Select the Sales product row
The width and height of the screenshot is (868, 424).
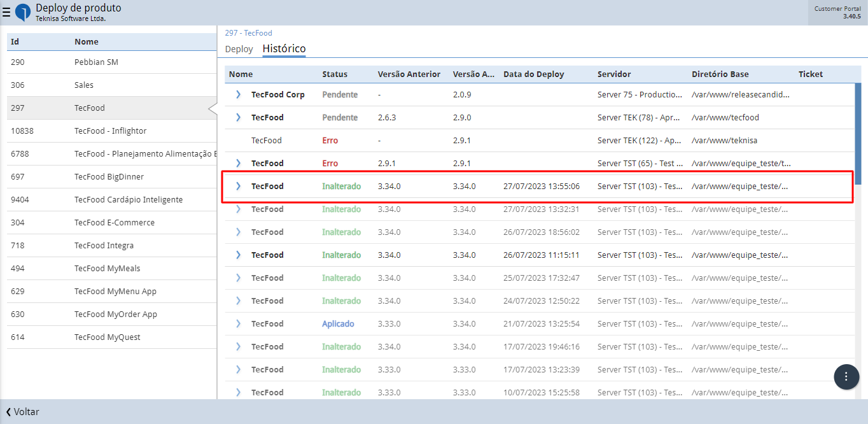(x=112, y=85)
